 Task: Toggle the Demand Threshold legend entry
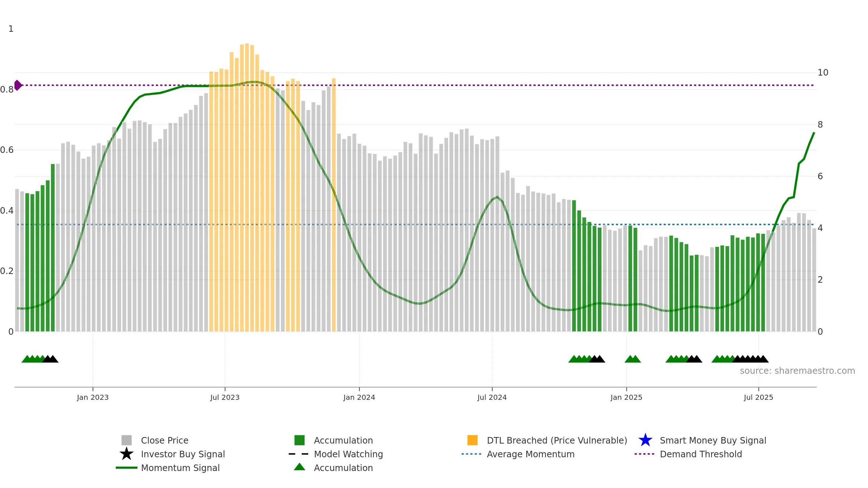coord(701,454)
